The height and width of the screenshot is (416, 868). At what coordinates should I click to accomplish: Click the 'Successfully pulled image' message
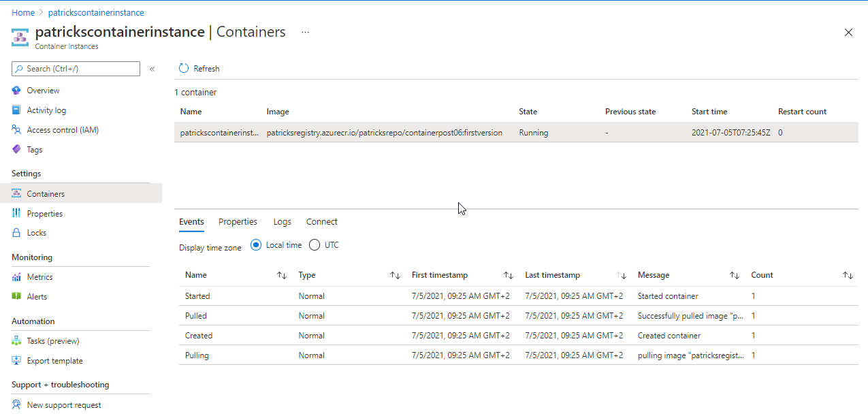pos(690,316)
